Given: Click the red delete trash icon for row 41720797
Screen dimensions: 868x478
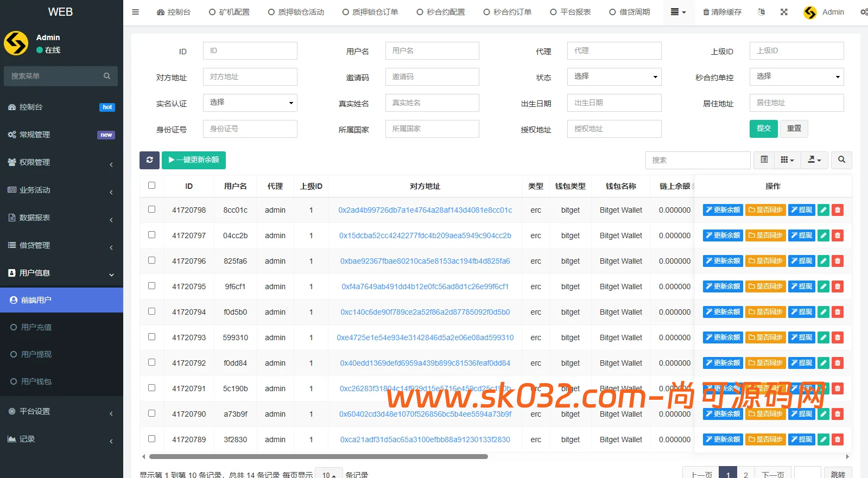Looking at the screenshot, I should coord(838,235).
